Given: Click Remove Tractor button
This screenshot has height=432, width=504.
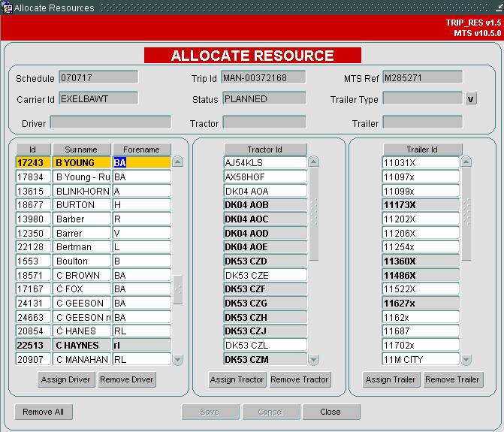Looking at the screenshot, I should coord(300,379).
